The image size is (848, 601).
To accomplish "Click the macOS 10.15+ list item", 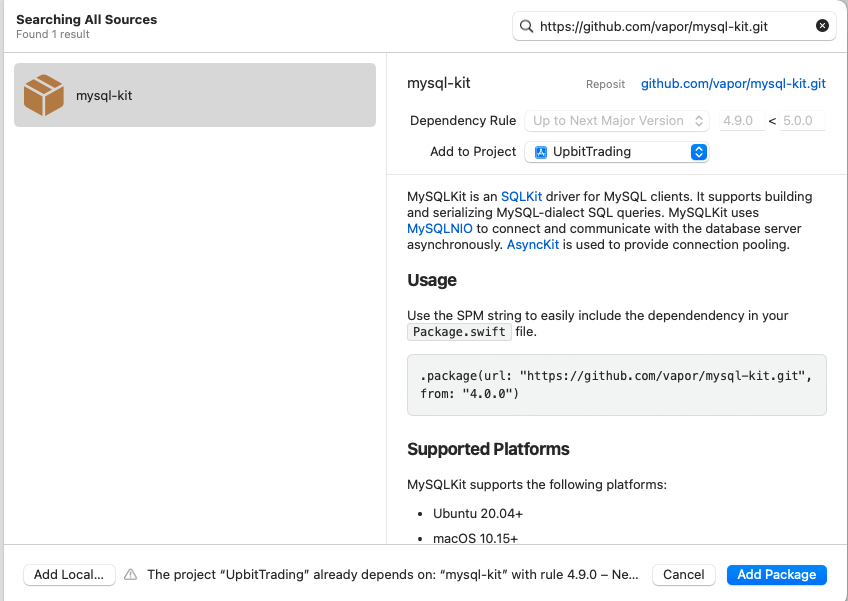I will (x=475, y=538).
